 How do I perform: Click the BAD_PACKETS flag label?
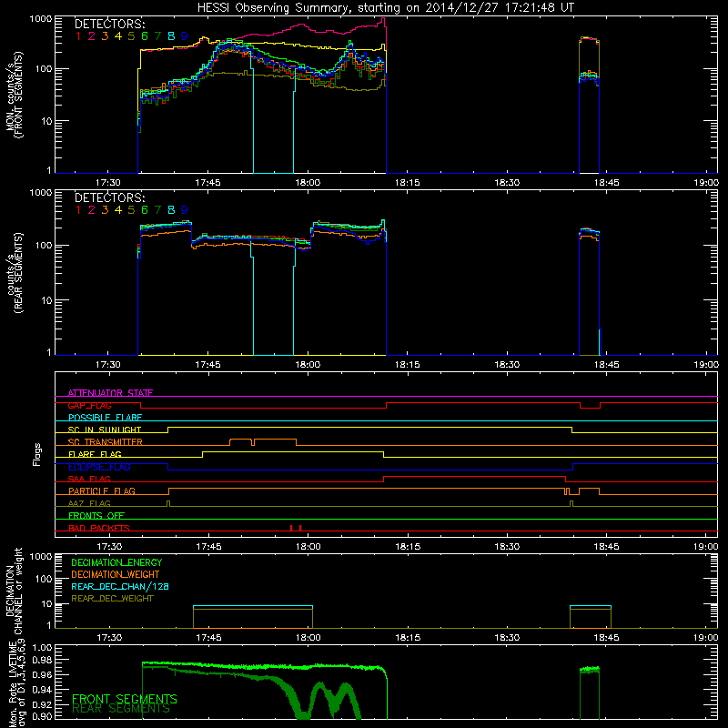pos(99,528)
